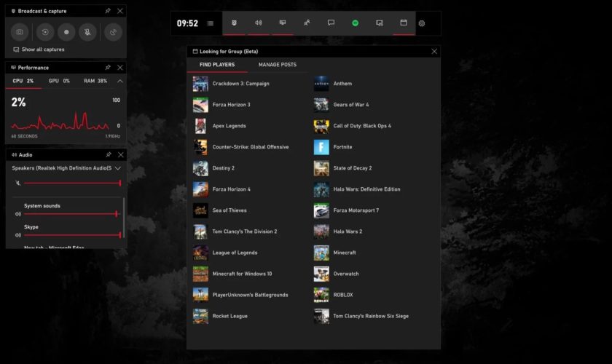
Task: Click the start broadcasting icon
Action: [x=113, y=32]
